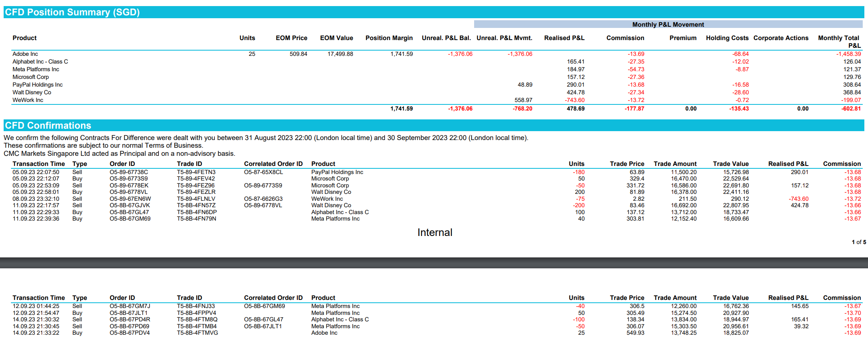Click the CFD Position Summary (SGD) heading

[72, 12]
